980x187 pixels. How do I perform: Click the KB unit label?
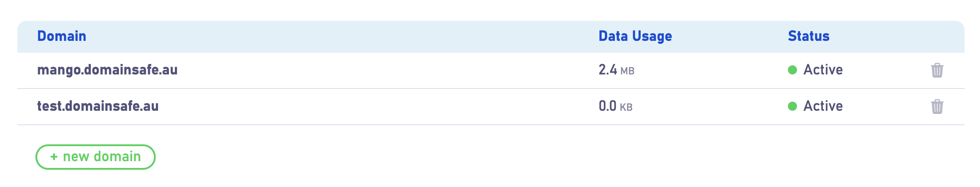click(x=626, y=108)
